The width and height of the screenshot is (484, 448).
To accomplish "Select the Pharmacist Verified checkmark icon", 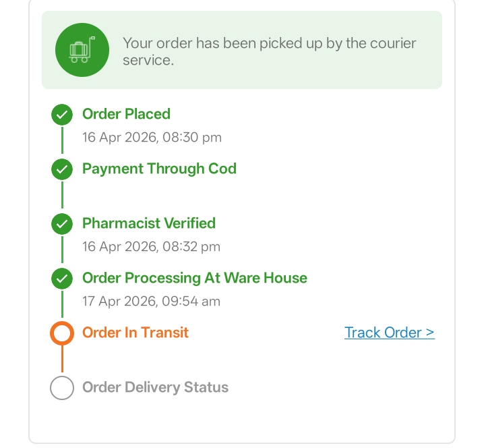I will coord(62,223).
